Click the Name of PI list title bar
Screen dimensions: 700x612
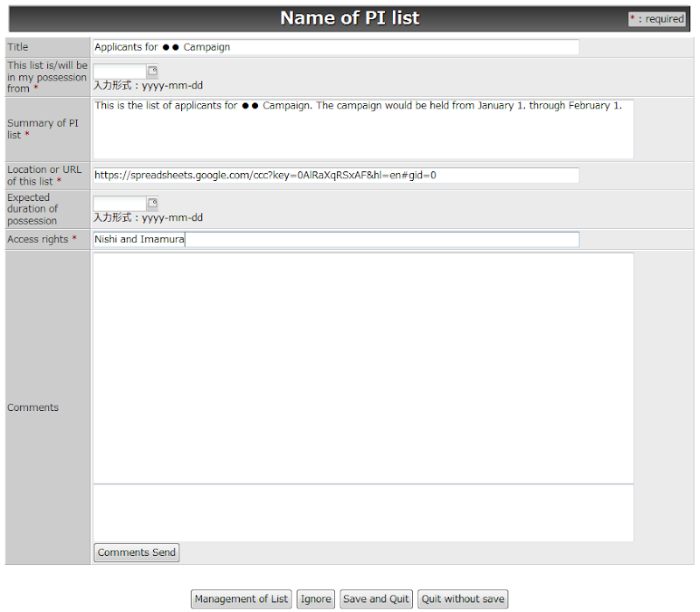[350, 17]
